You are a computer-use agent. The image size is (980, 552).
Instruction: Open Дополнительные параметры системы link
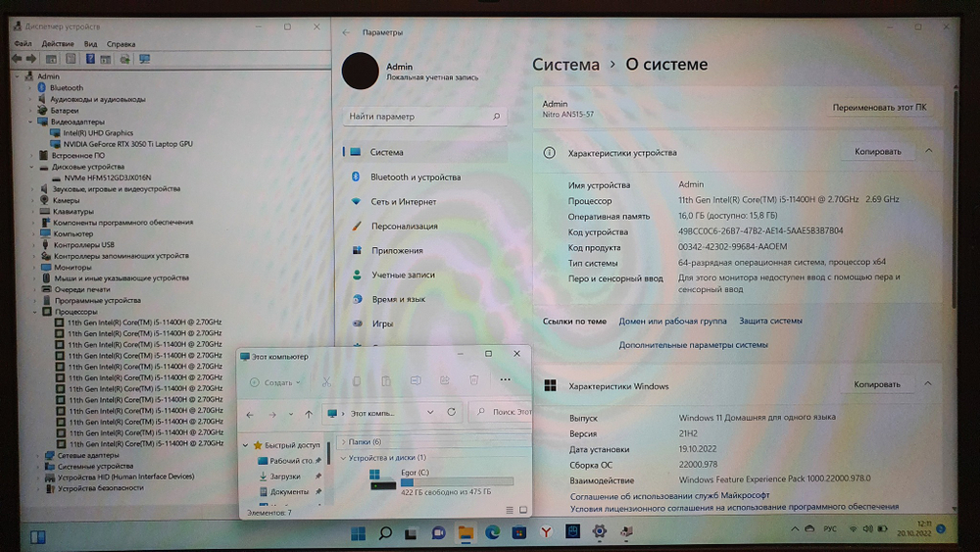[x=693, y=344]
